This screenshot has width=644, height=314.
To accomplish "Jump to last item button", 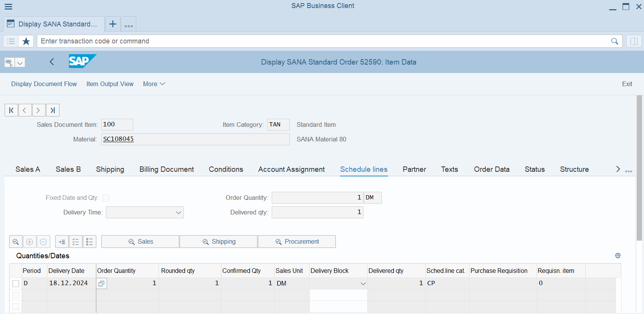I will tap(53, 110).
